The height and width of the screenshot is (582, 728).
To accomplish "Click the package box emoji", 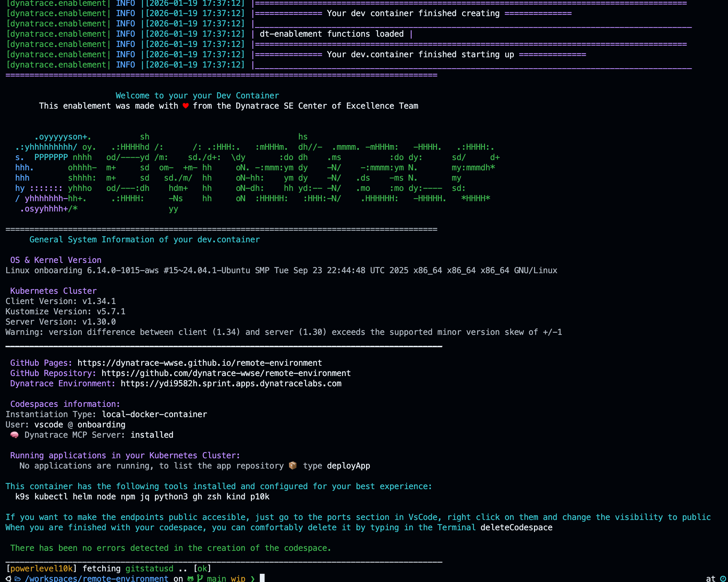I will click(x=293, y=465).
